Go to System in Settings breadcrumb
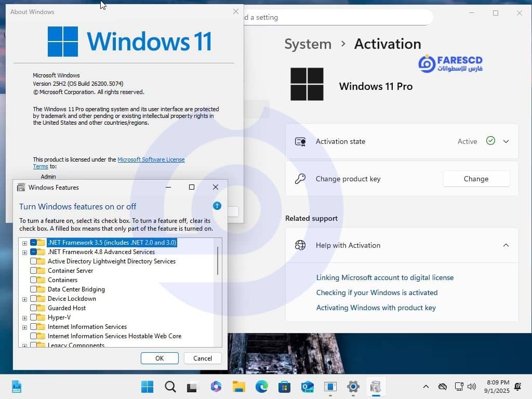The image size is (532, 399). pos(308,44)
